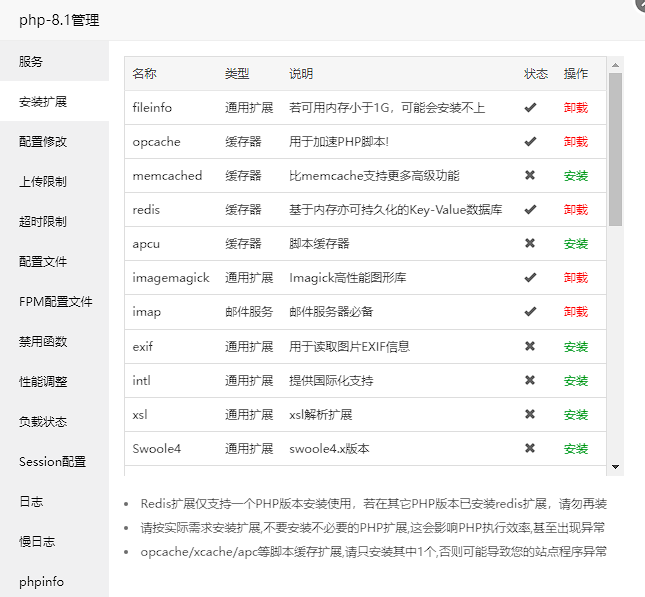This screenshot has height=597, width=645.
Task: Install the xsl extension
Action: 575,415
